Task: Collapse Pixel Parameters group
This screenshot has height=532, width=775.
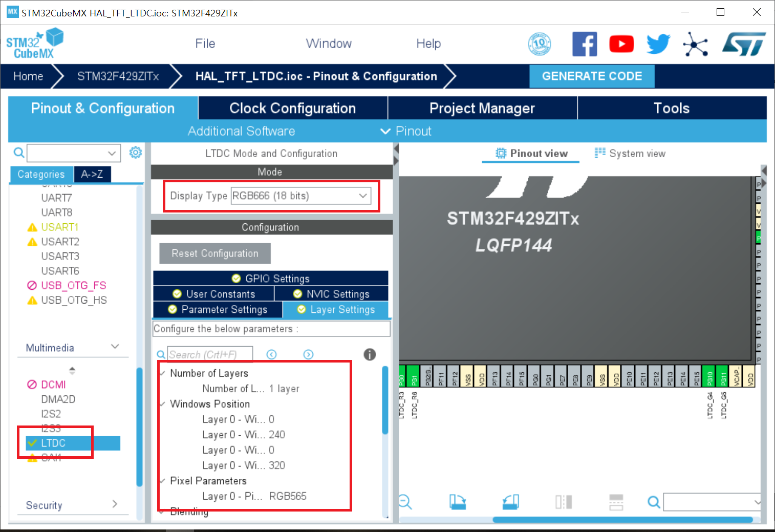Action: point(162,480)
